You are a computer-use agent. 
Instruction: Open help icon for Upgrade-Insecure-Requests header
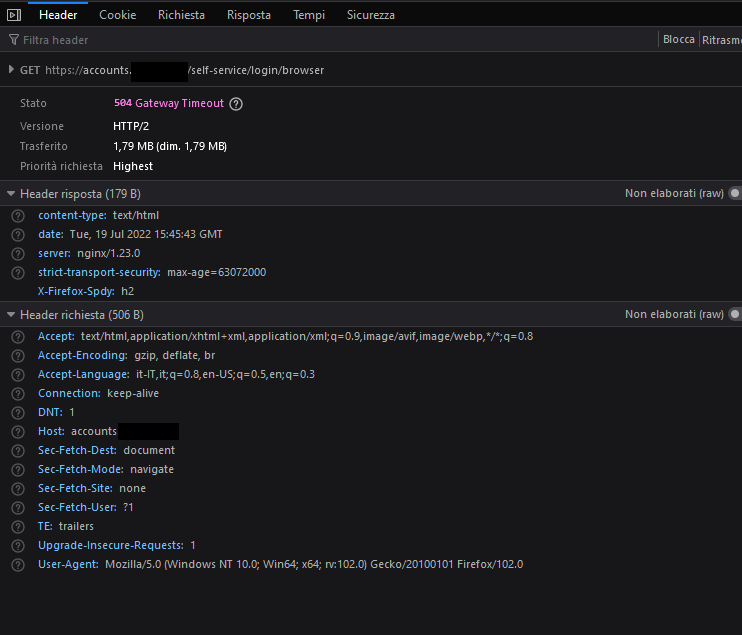(x=18, y=546)
